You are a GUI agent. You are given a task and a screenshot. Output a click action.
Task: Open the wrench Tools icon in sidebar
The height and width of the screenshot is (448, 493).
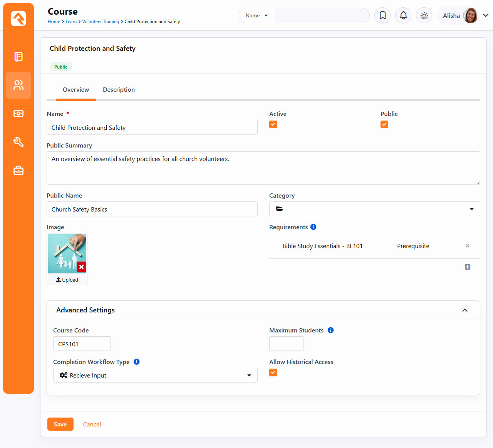tap(18, 142)
